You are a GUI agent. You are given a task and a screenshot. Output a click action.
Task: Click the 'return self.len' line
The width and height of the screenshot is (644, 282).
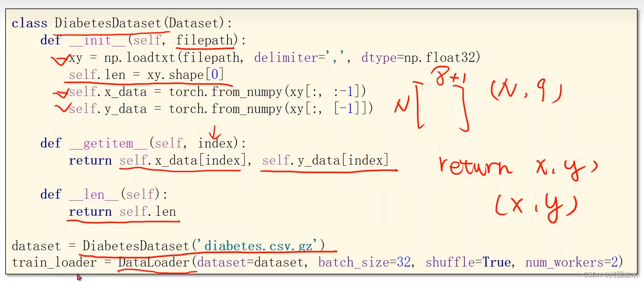[x=122, y=211]
